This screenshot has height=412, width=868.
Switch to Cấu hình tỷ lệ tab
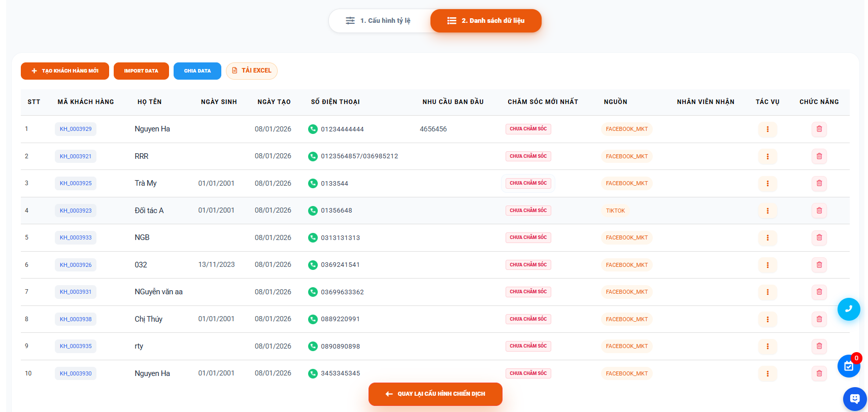point(379,21)
